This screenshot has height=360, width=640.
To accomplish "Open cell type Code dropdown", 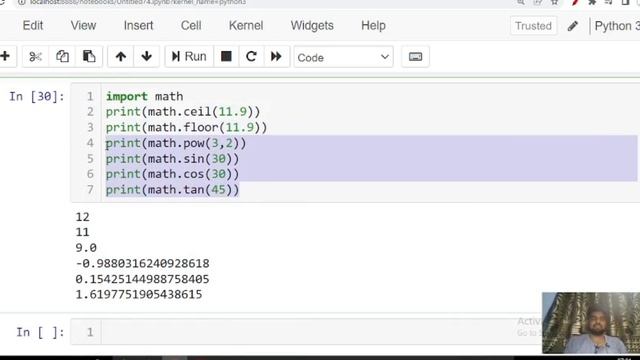I will click(343, 57).
